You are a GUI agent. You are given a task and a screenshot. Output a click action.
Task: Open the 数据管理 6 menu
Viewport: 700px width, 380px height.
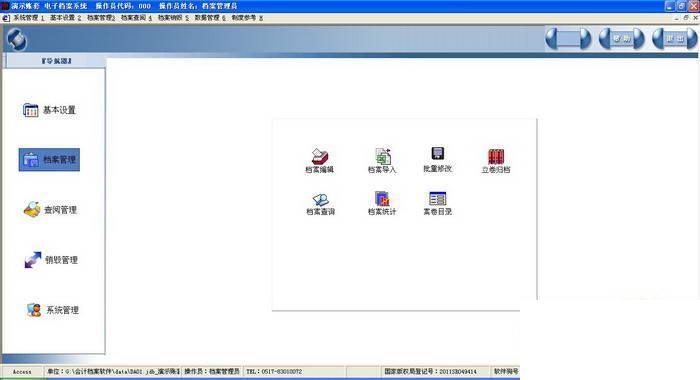pyautogui.click(x=210, y=18)
